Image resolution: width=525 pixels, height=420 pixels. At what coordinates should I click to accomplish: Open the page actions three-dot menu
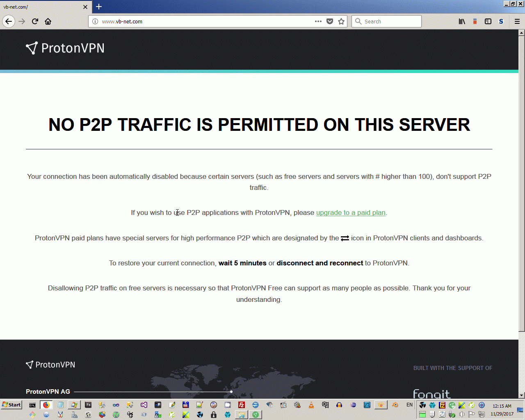tap(318, 21)
